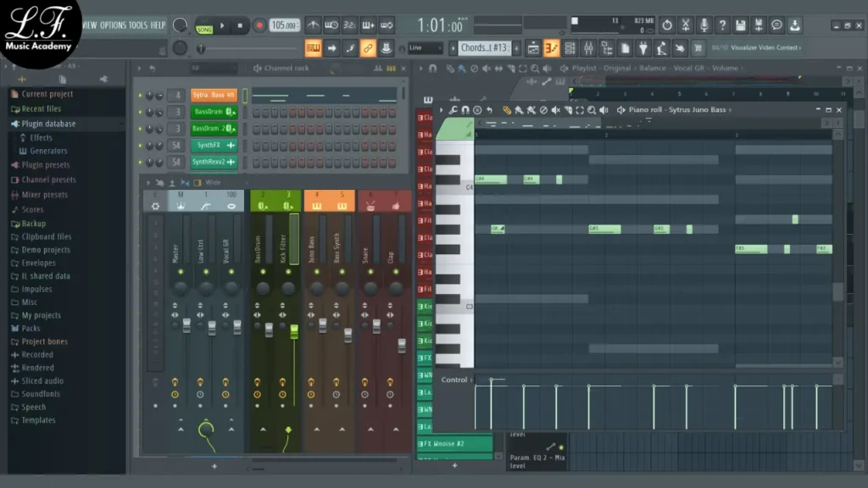Click the piano roll magnet snap icon

465,110
